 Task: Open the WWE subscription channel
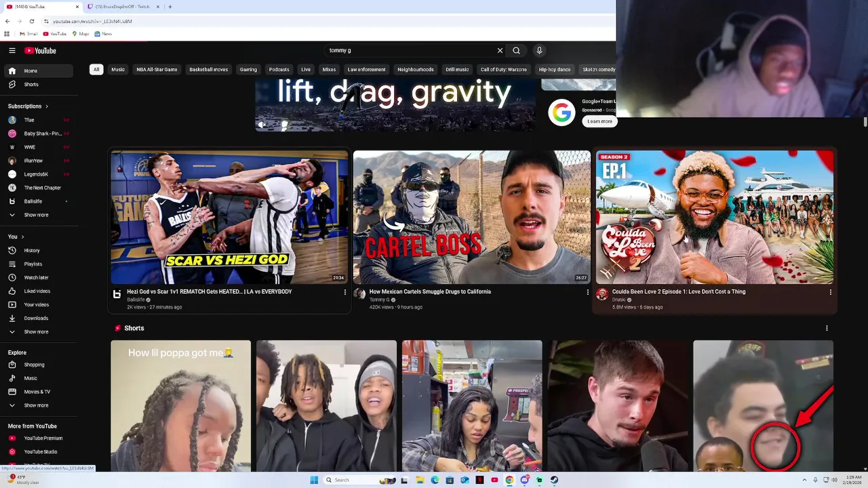(38, 147)
